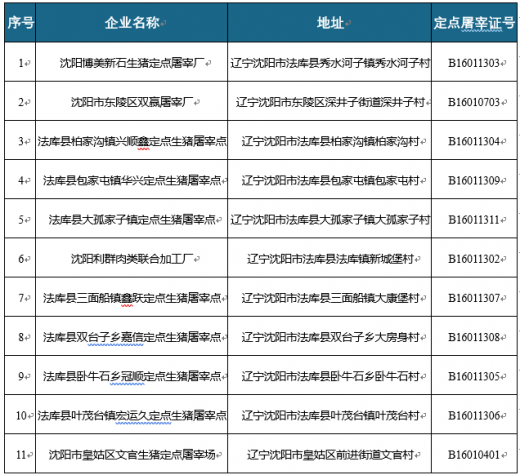Click certificate number B16011302

click(474, 259)
